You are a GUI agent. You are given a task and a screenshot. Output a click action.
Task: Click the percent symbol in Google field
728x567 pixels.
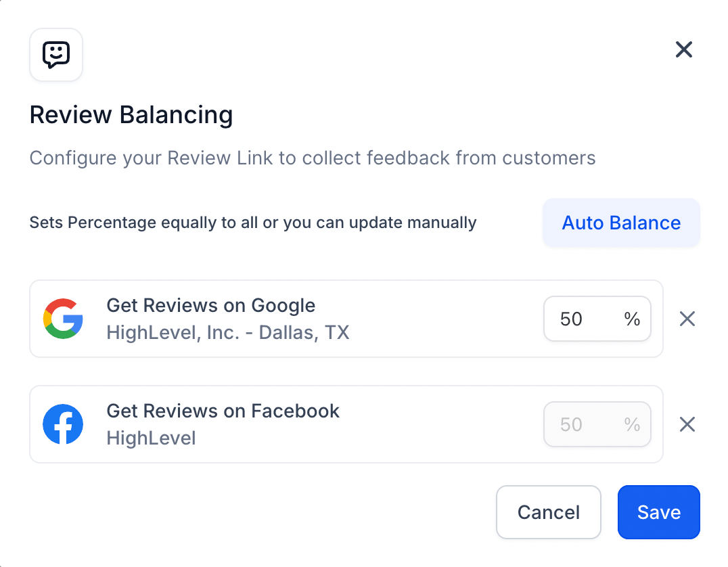tap(632, 319)
